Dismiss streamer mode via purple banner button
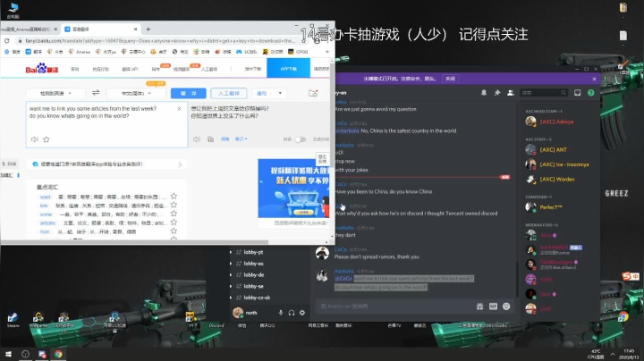The width and height of the screenshot is (644, 361). (450, 79)
